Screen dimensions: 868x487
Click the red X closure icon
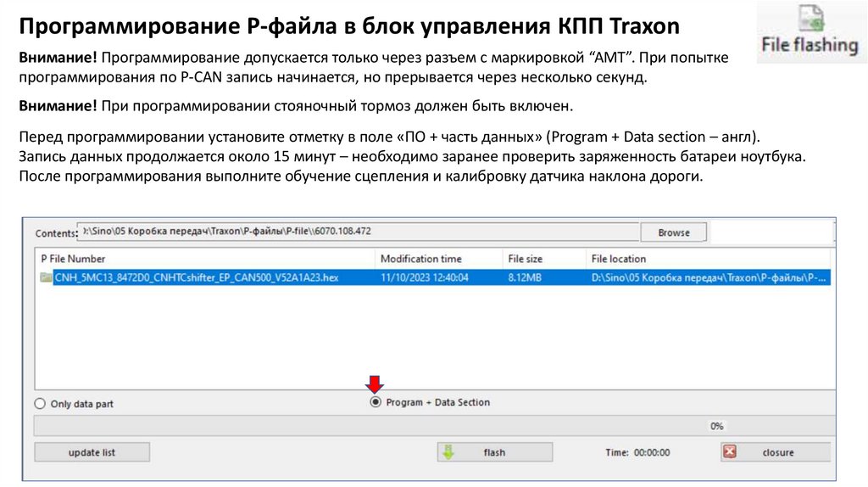click(730, 451)
